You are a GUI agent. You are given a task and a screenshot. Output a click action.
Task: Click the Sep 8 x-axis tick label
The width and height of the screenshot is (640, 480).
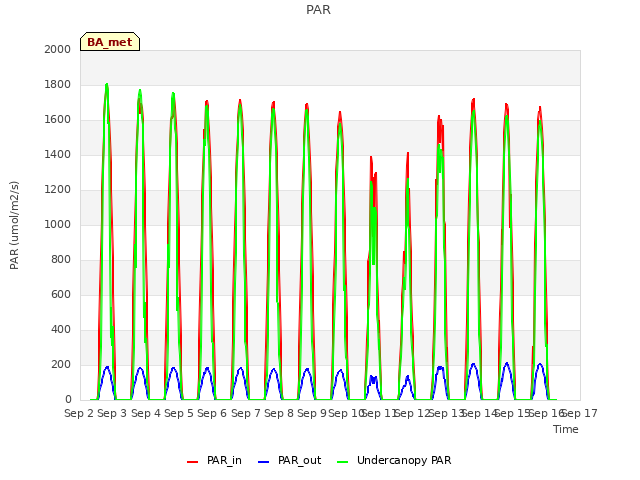279,413
